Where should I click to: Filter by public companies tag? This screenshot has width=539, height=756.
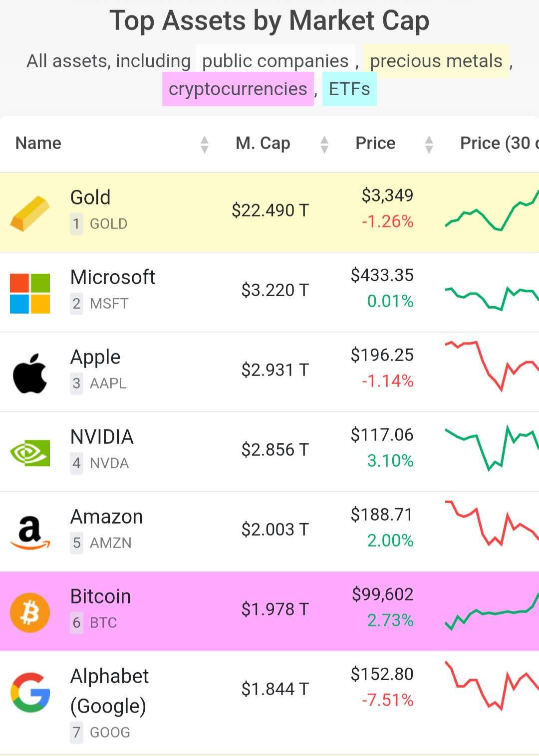point(275,61)
